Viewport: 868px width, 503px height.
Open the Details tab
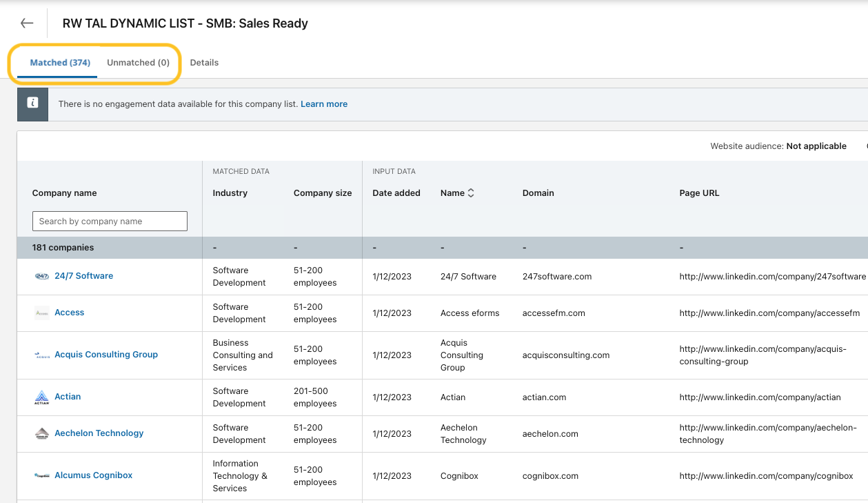(x=204, y=63)
